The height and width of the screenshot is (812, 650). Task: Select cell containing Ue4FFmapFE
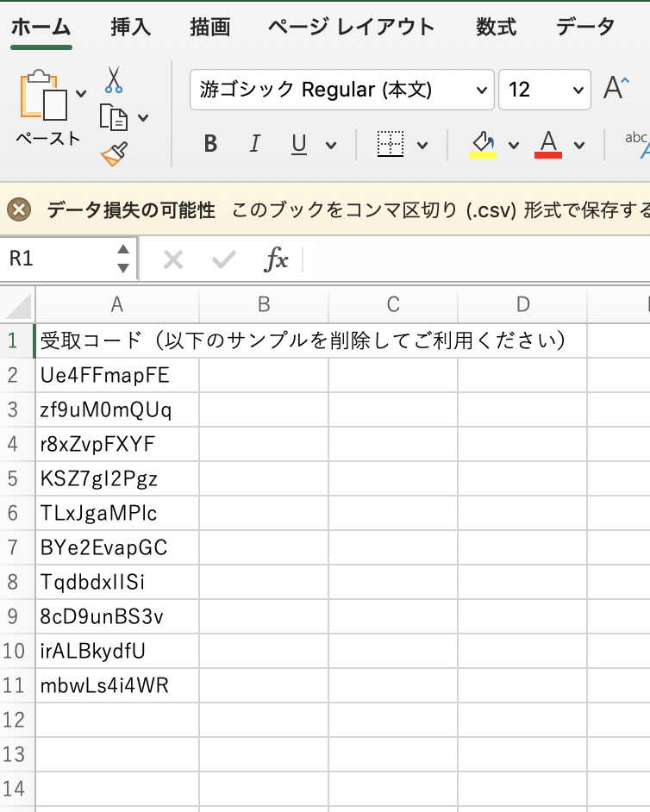117,375
